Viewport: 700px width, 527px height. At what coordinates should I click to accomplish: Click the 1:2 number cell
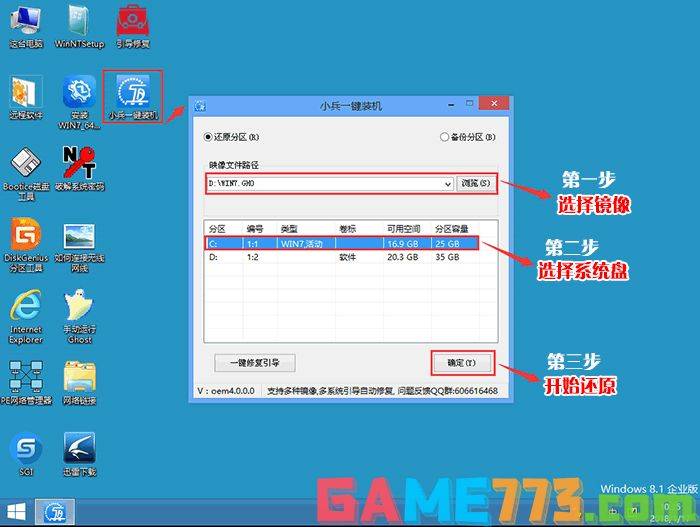click(253, 257)
